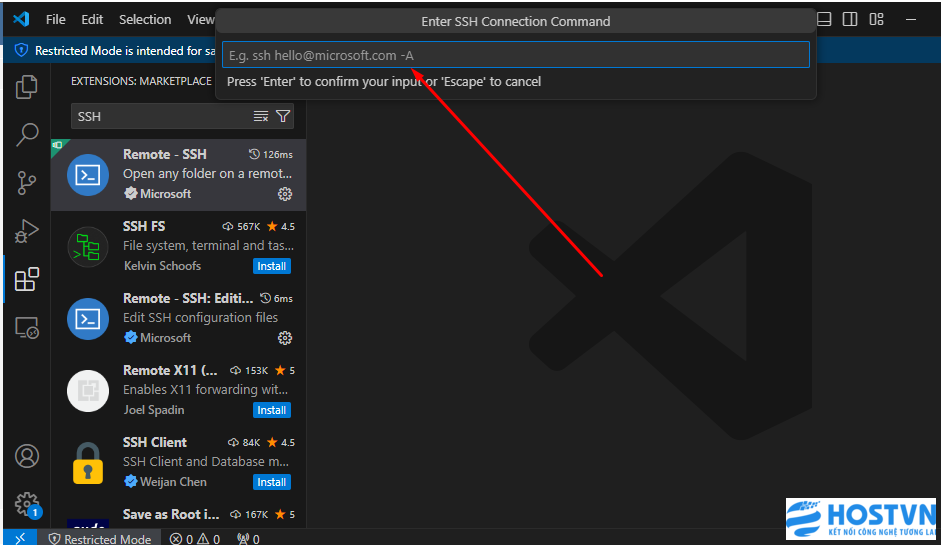Viewport: 941px width, 545px height.
Task: Open the Selection menu
Action: (x=145, y=19)
